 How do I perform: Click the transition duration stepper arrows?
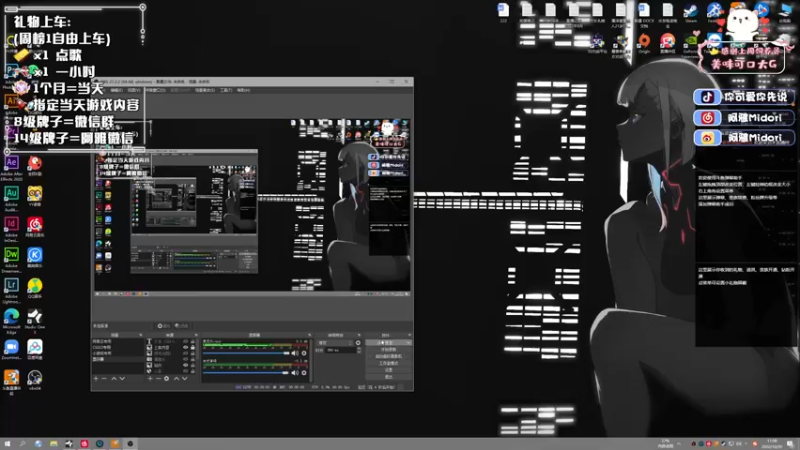[359, 350]
